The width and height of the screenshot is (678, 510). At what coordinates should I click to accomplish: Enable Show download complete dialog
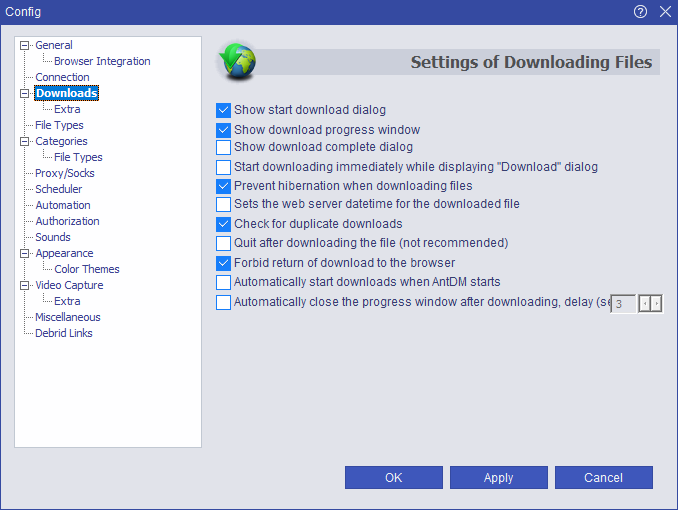click(x=223, y=147)
